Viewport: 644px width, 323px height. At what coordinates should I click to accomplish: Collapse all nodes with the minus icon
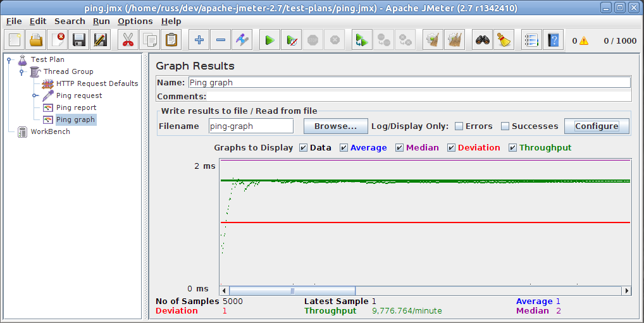coord(221,40)
